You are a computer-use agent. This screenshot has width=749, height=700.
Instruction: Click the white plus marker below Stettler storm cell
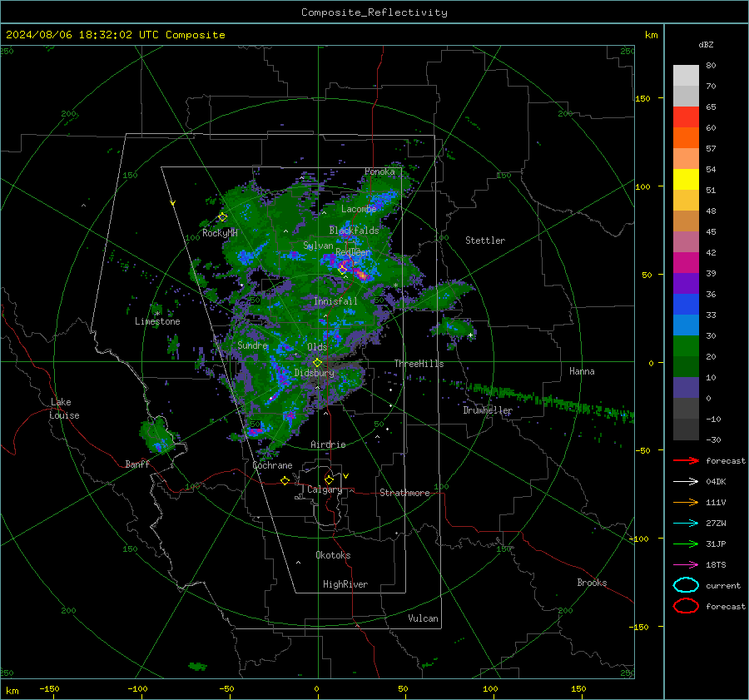click(x=470, y=335)
